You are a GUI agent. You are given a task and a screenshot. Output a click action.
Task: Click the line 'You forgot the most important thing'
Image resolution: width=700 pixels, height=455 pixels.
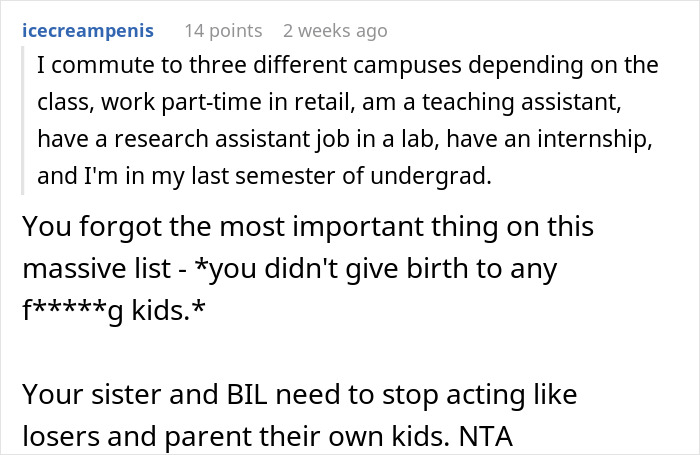click(x=308, y=226)
